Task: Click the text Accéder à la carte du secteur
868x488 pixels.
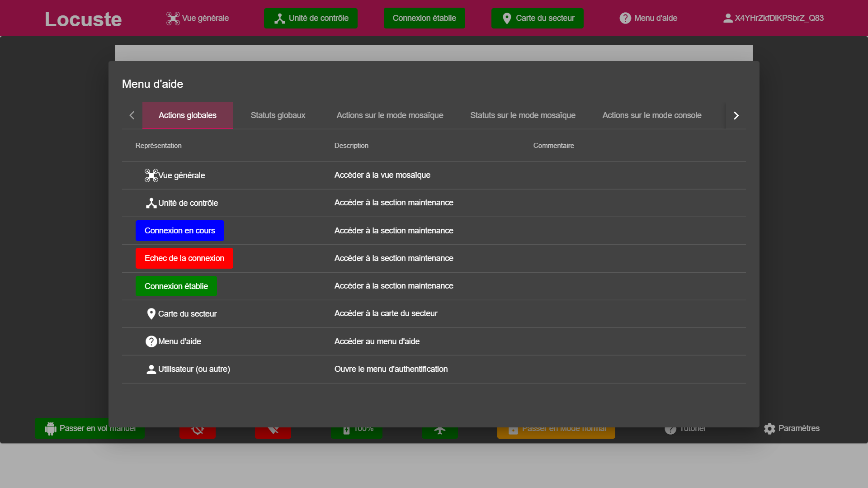Action: click(x=386, y=313)
